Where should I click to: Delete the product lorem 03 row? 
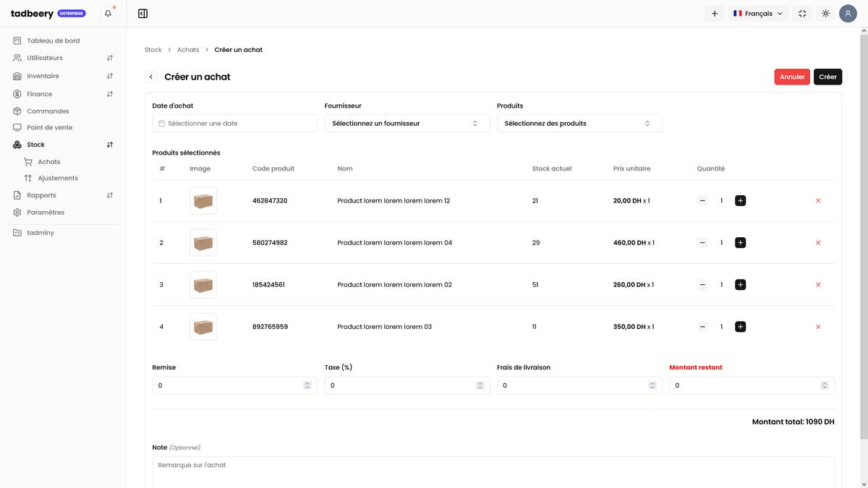pyautogui.click(x=818, y=327)
